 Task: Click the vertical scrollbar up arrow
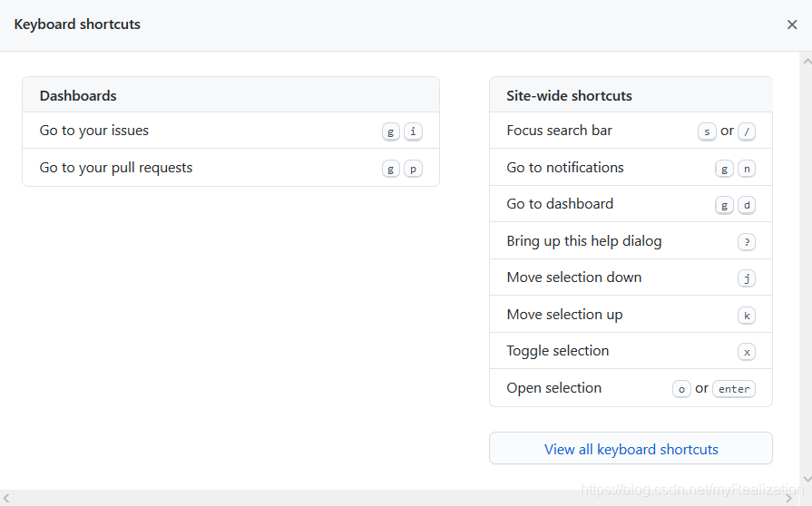click(806, 61)
